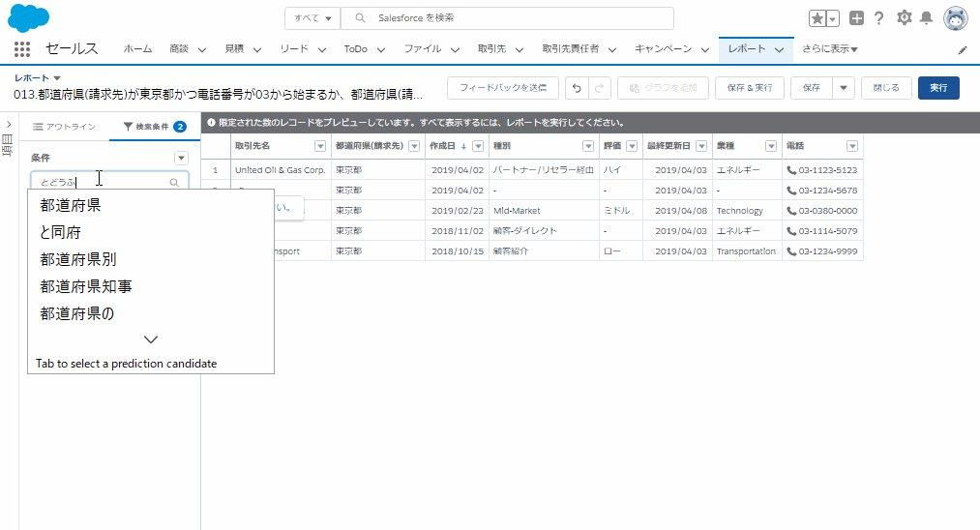Open the ToDo tab
The width and height of the screenshot is (980, 530).
point(356,48)
